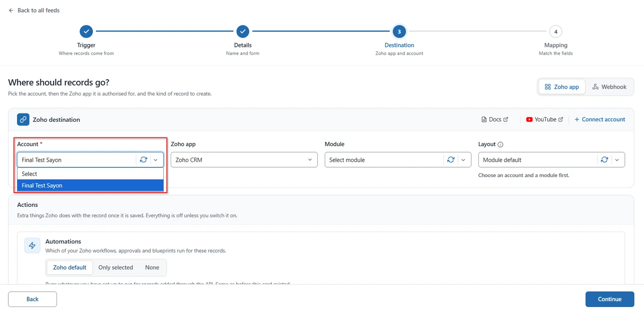Click the Webhook icon

595,87
